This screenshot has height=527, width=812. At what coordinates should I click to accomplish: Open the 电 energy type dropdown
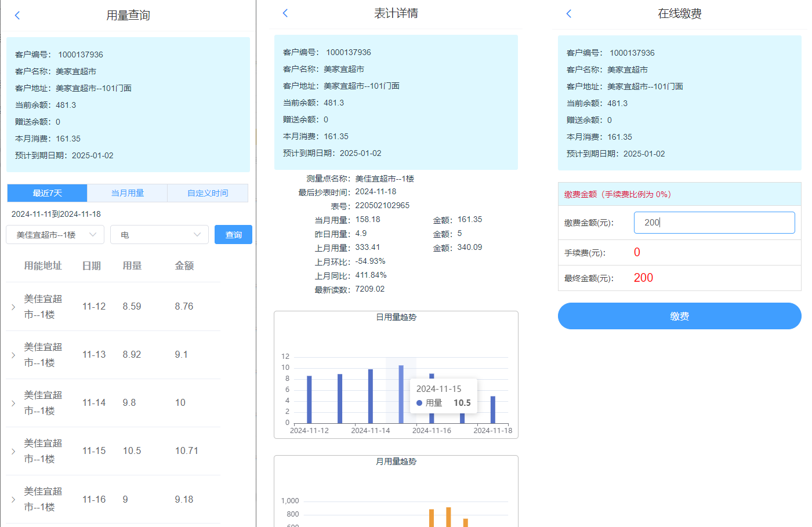(x=159, y=235)
